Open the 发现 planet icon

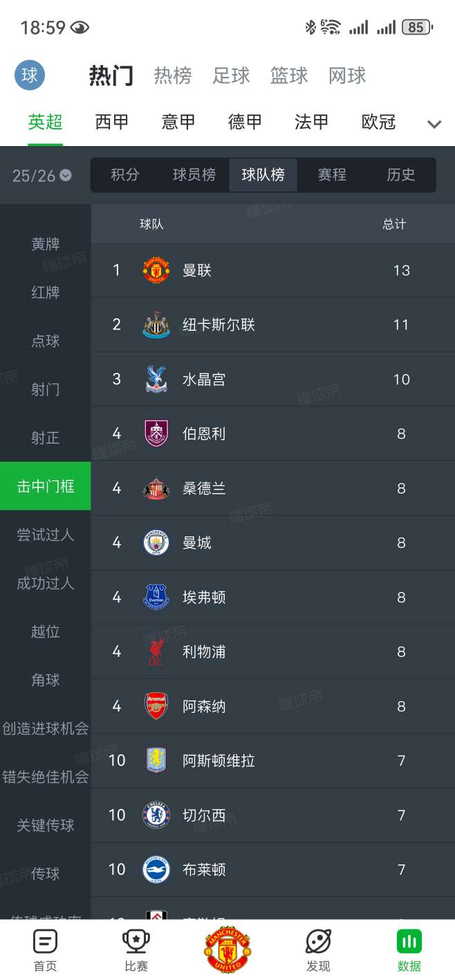coord(318,942)
